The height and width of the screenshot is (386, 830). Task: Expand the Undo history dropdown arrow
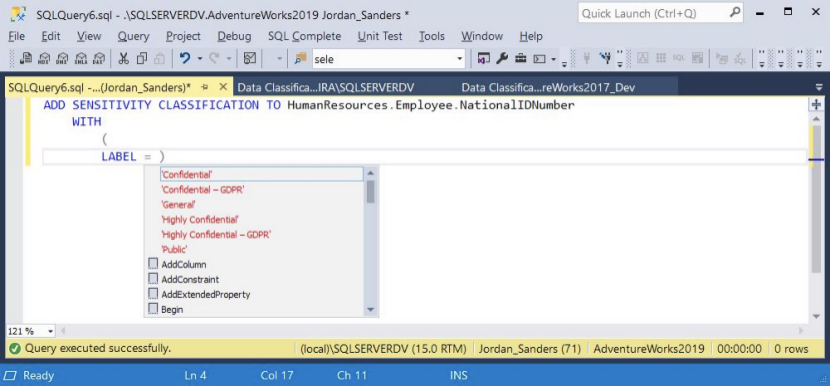click(200, 59)
